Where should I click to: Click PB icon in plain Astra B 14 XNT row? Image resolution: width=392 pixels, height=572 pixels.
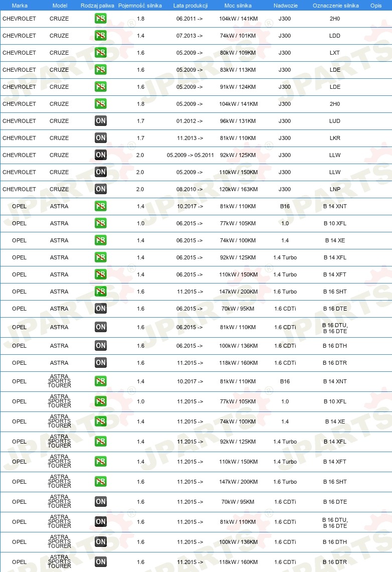(101, 206)
